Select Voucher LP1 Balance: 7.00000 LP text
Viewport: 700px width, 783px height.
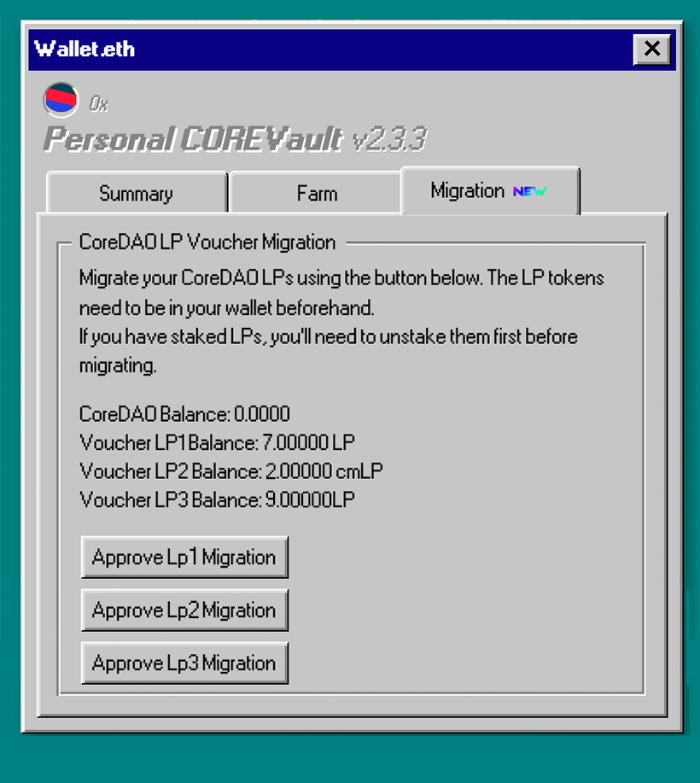(x=217, y=442)
